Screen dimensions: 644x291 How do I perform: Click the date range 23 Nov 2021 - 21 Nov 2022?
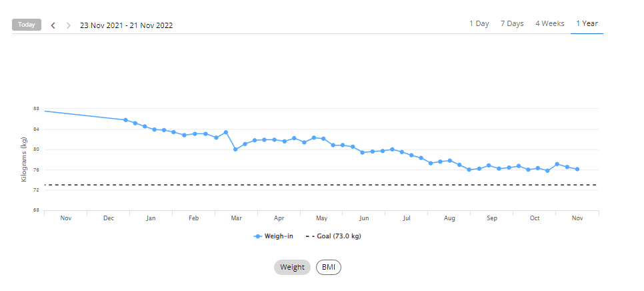click(126, 25)
